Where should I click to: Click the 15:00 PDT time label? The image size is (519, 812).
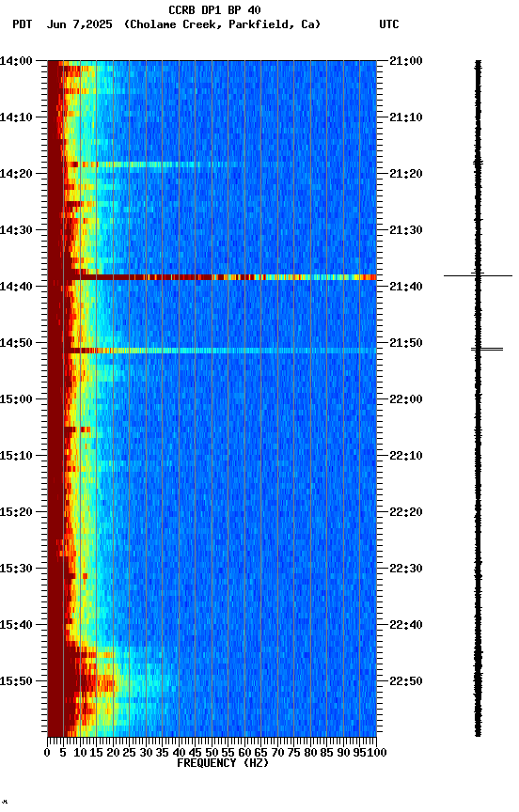[x=16, y=399]
